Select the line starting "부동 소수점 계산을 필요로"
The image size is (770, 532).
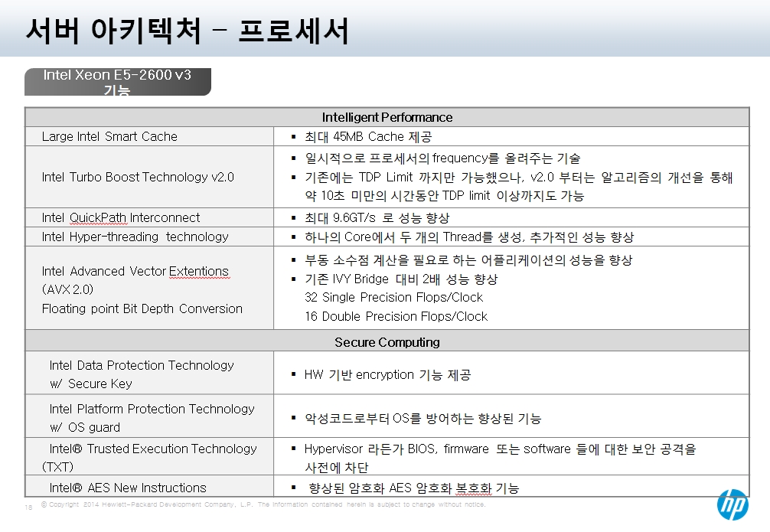pos(468,259)
